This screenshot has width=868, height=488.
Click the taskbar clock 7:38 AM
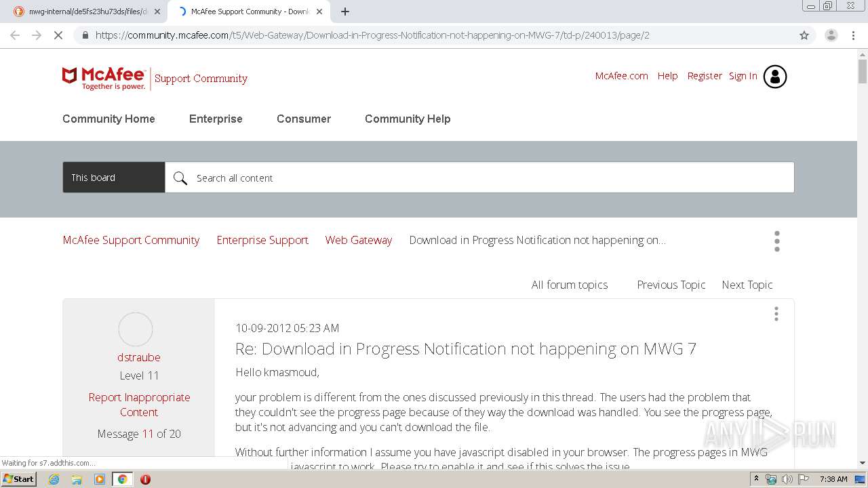[833, 479]
